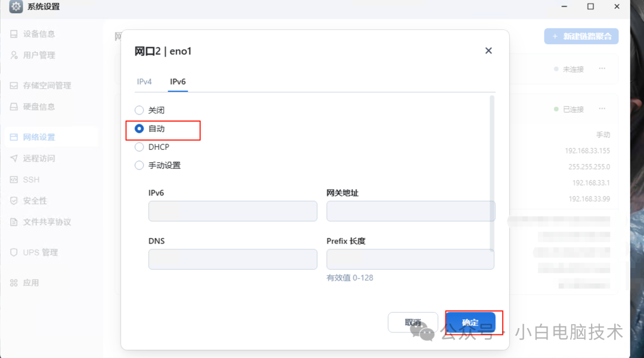
Task: Enable the DHCP radio option
Action: [x=140, y=147]
